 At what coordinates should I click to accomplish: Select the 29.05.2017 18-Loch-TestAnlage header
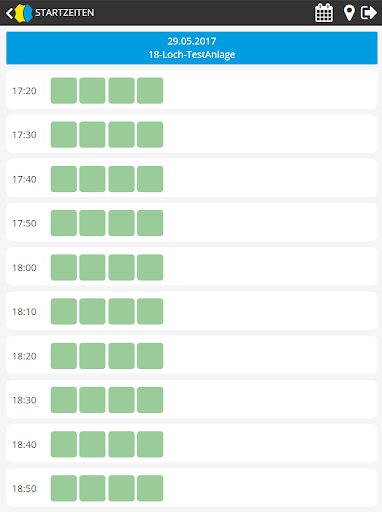tap(192, 48)
